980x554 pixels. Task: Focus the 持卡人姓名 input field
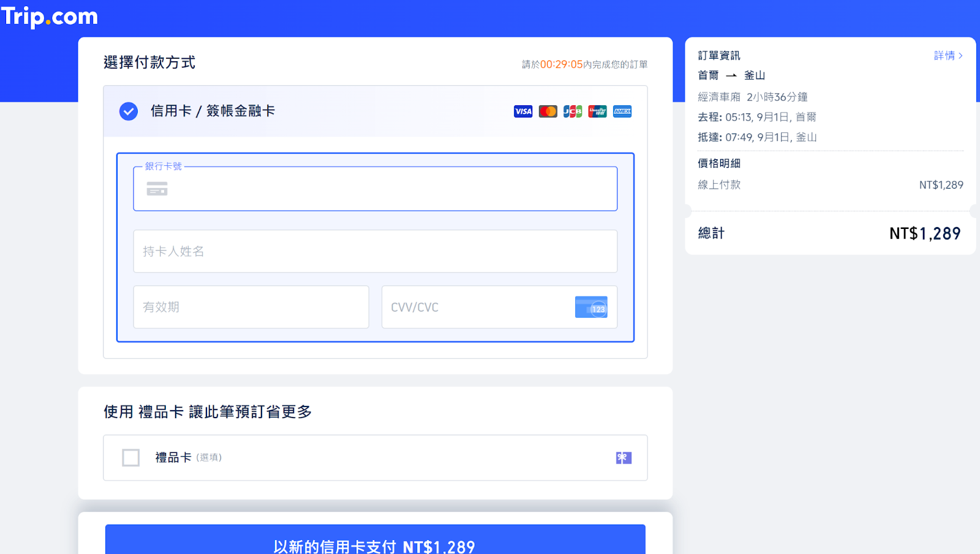pos(375,251)
